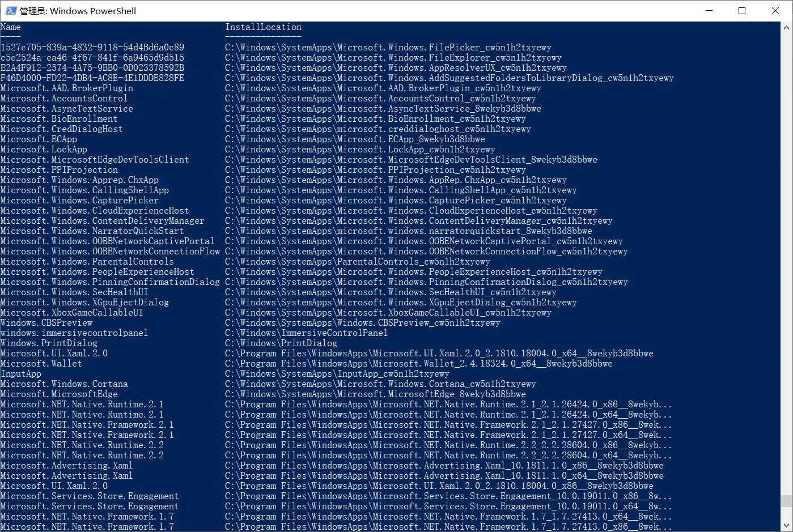Click the Microsoft.BioEnrollment name entry
This screenshot has width=793, height=532.
tap(59, 119)
